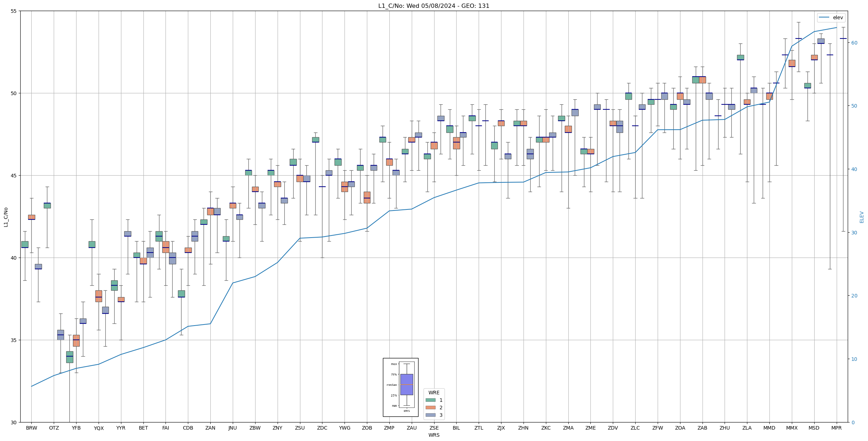The height and width of the screenshot is (441, 868).
Task: Click the ZSU station tick label
Action: [x=300, y=428]
